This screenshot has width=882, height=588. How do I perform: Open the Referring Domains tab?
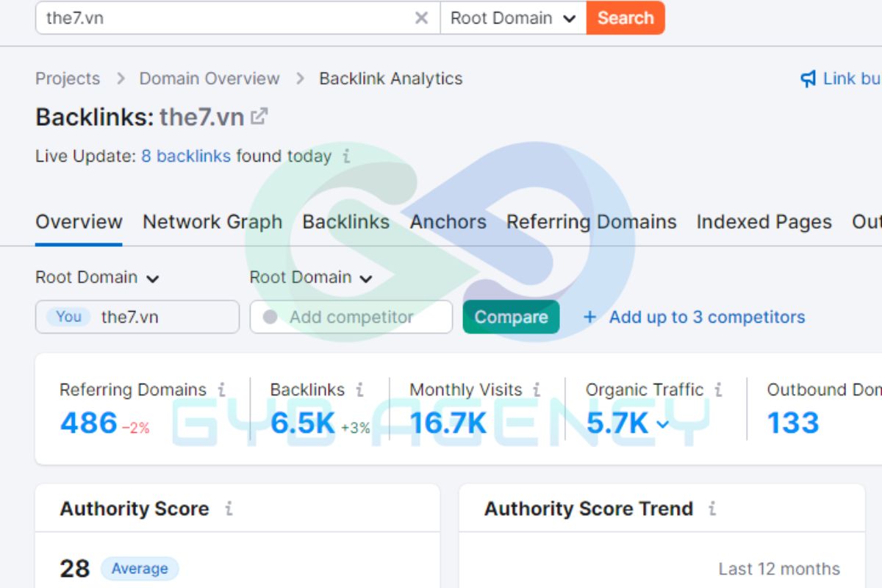592,222
